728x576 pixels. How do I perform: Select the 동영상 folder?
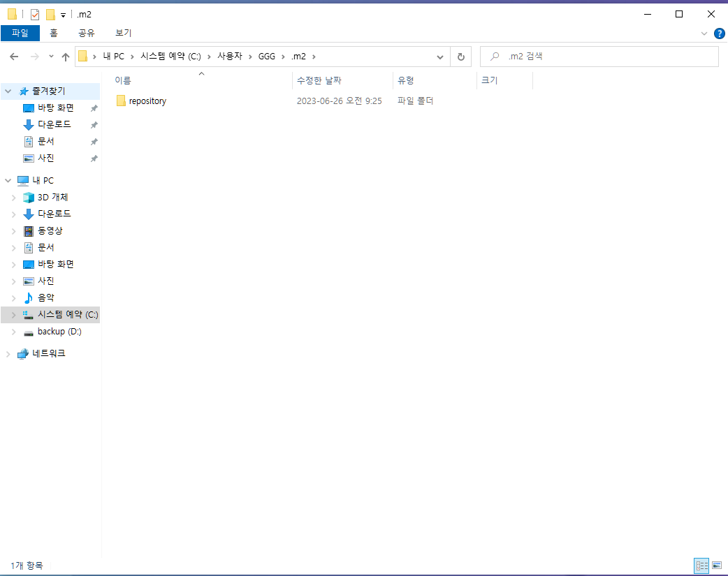50,230
